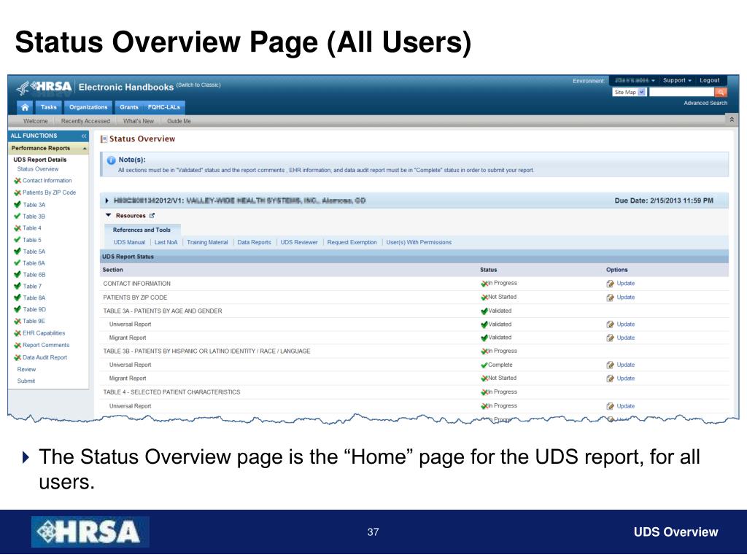
Task: Click Update link for Patients By Zip Code
Action: [x=625, y=297]
